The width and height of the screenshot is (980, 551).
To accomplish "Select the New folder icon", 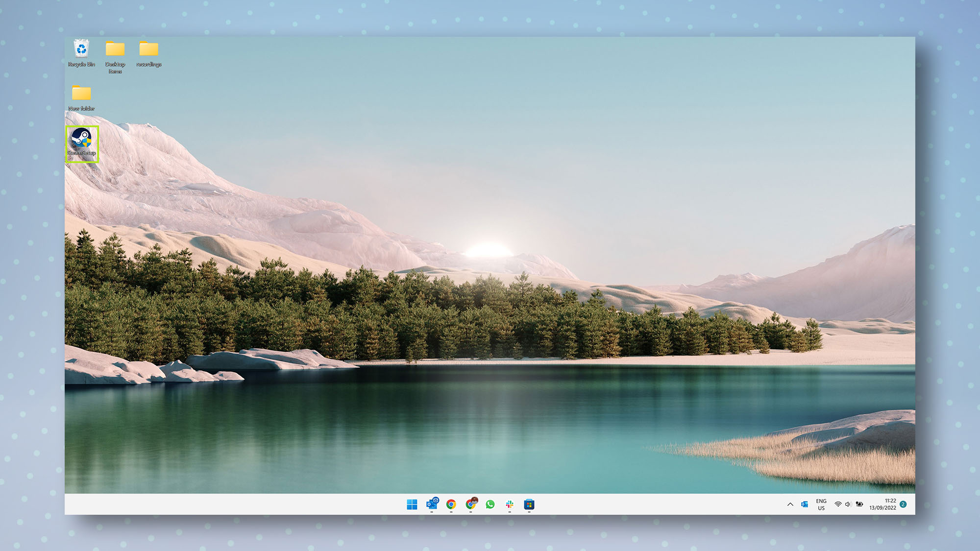I will pos(81,97).
